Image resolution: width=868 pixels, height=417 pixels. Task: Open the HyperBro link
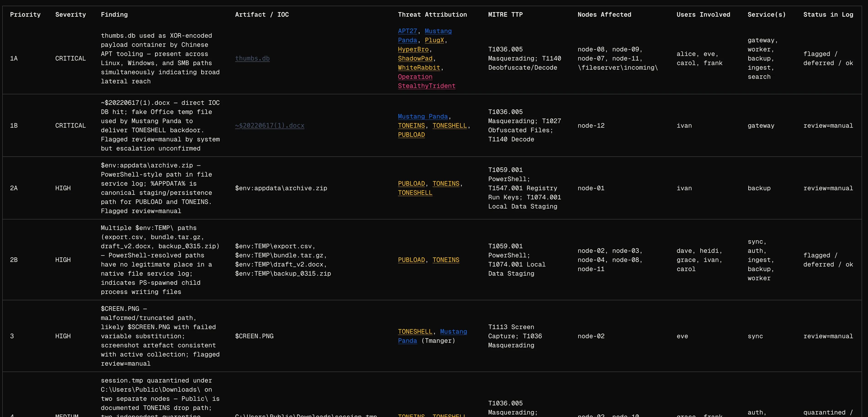[413, 49]
